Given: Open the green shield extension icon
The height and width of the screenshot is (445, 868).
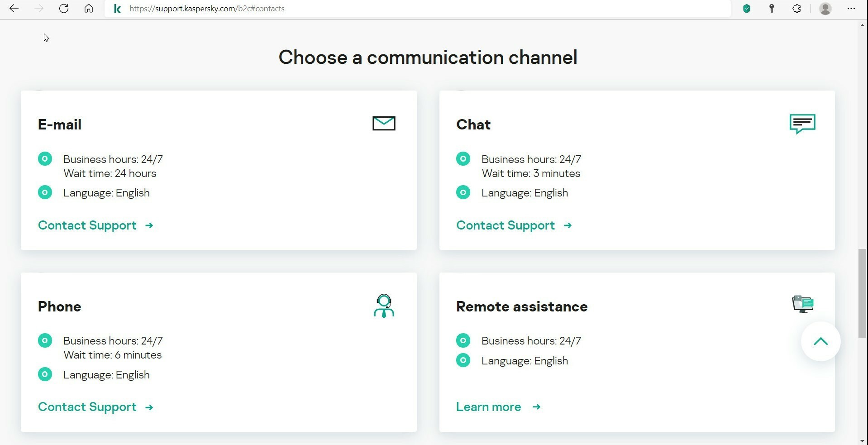Looking at the screenshot, I should click(747, 9).
